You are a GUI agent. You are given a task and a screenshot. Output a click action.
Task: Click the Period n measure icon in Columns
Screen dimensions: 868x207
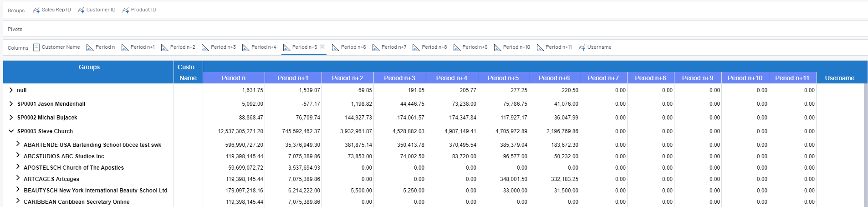(x=90, y=47)
